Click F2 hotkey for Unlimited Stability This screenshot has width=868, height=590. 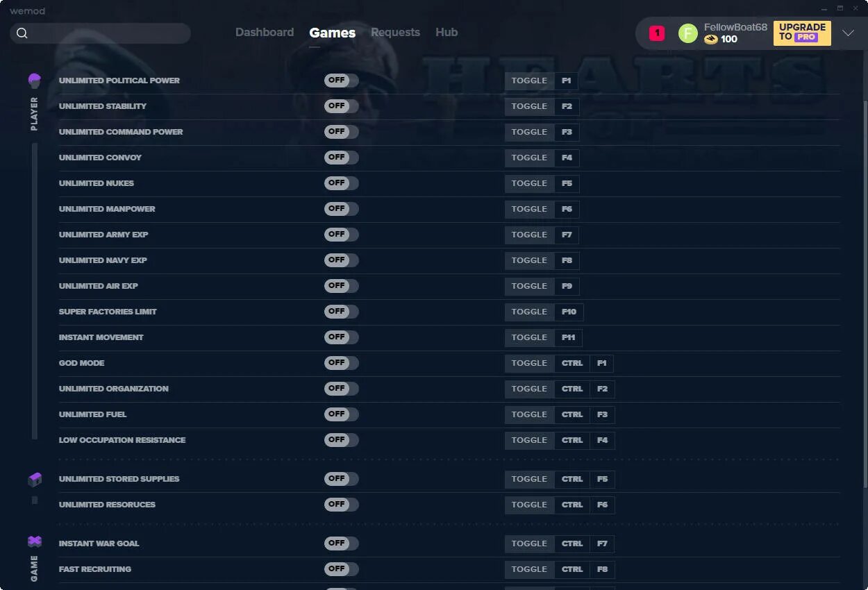click(x=567, y=106)
